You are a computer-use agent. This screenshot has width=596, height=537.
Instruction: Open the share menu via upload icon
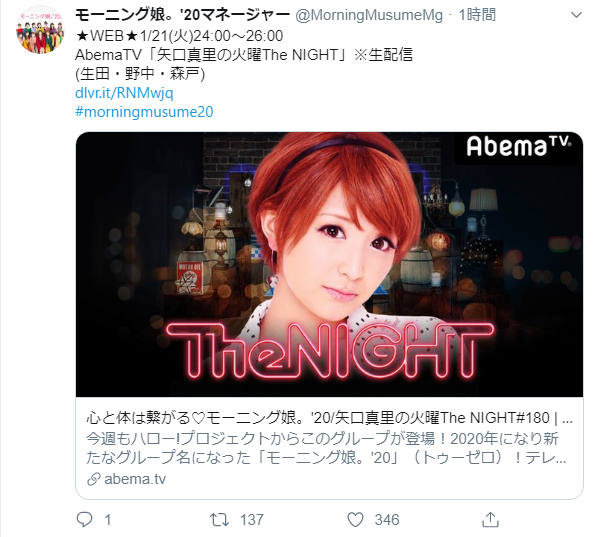[x=490, y=519]
